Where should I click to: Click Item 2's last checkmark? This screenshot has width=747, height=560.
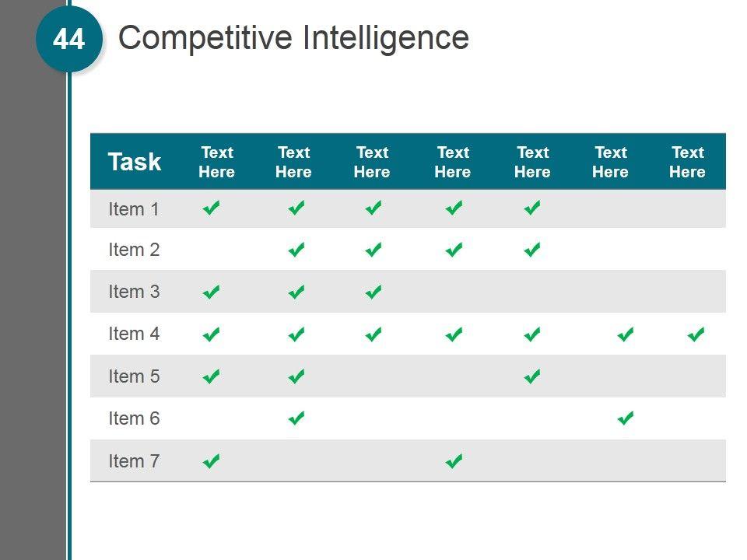[x=532, y=250]
